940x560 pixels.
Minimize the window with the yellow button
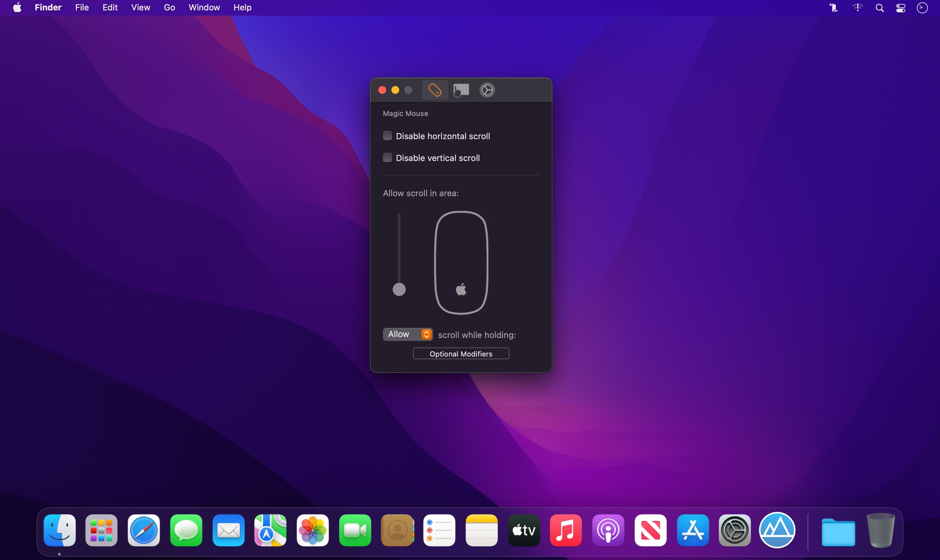pyautogui.click(x=395, y=90)
